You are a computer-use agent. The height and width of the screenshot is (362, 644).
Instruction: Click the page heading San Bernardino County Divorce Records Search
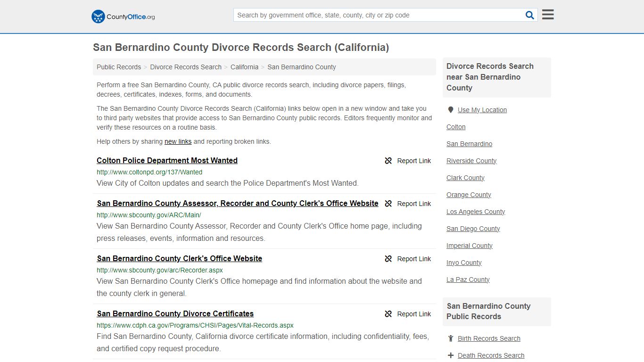point(241,48)
